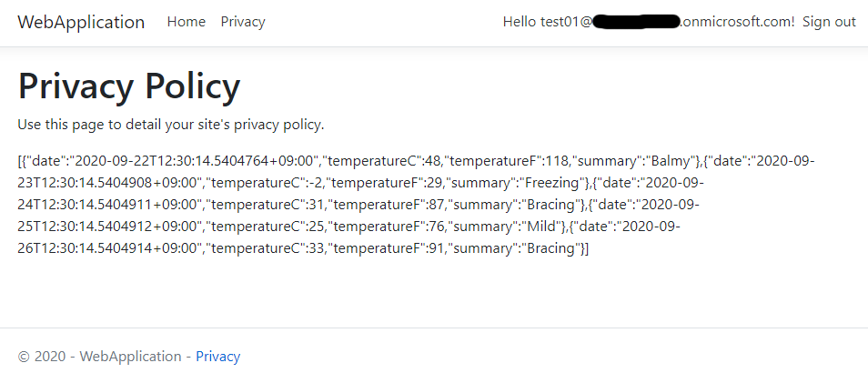The image size is (868, 373).
Task: Click the WebApplication brand link
Action: 81,22
